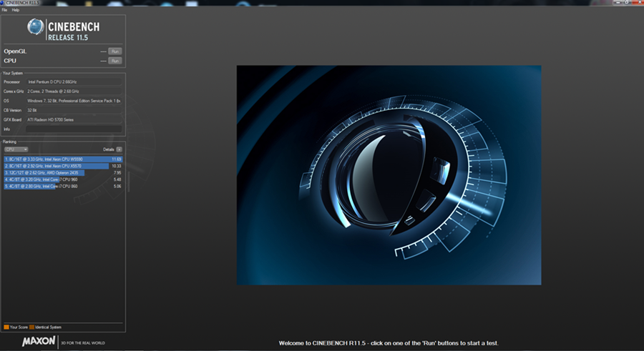
Task: Run the OpenGL benchmark test
Action: [x=114, y=51]
